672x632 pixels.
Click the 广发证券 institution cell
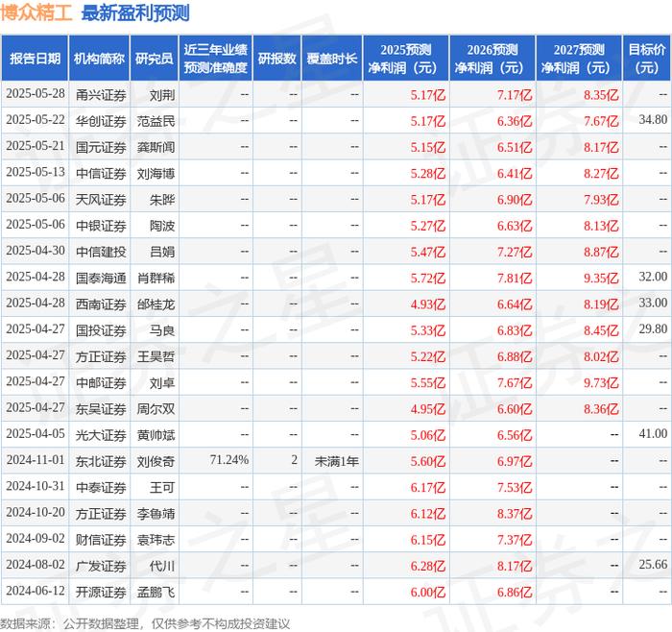coord(101,565)
